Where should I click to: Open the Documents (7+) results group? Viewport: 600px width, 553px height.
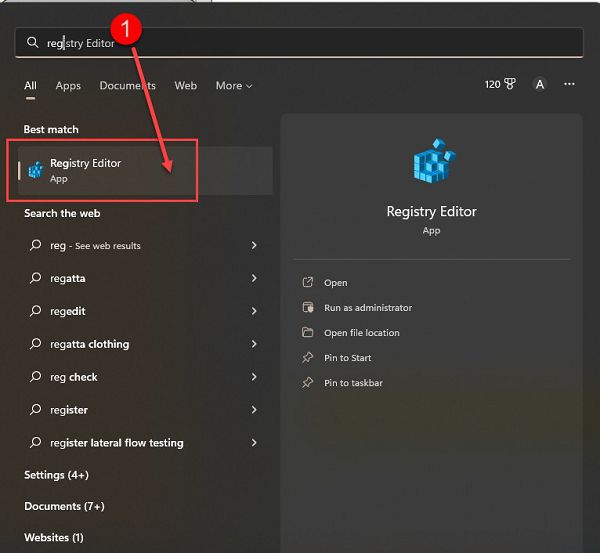(x=64, y=506)
